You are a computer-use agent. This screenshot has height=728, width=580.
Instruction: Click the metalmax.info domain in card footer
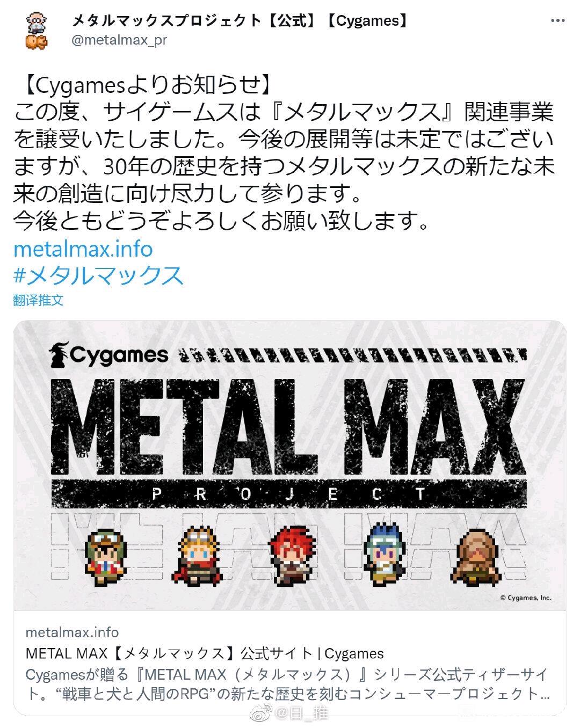pos(72,632)
